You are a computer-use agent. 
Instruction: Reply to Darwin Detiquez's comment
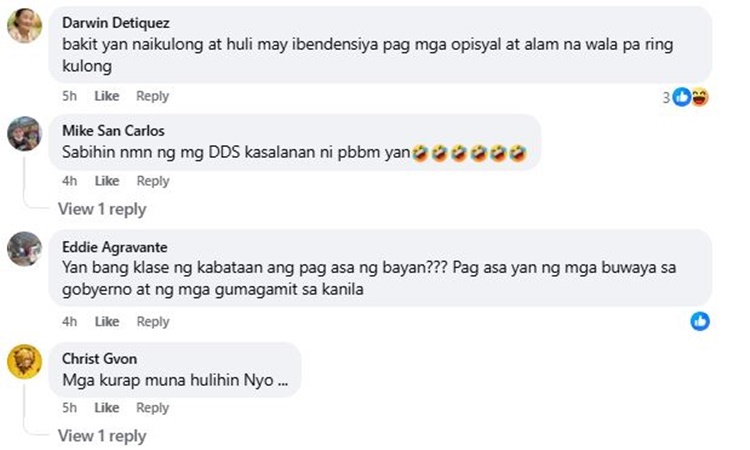[x=153, y=96]
